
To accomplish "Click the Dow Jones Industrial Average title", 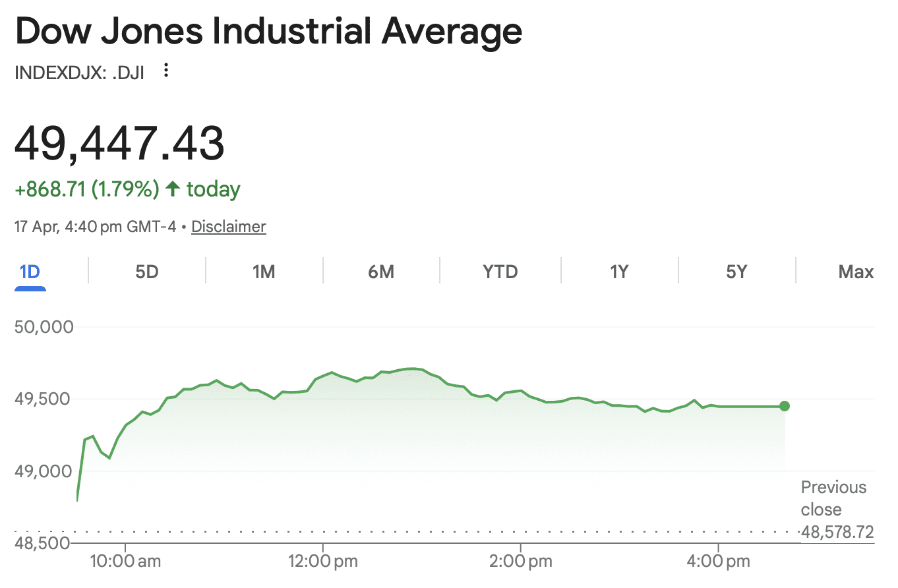I will tap(268, 32).
